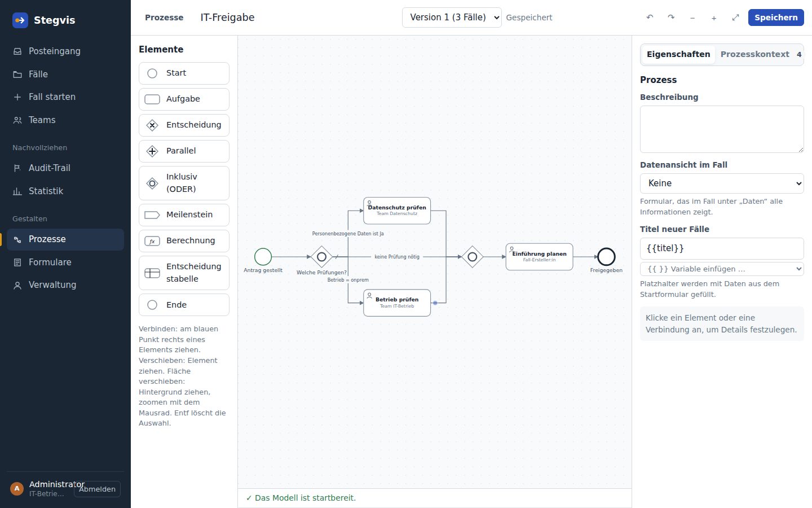This screenshot has width=812, height=508.
Task: Select the Antrag gestellt start node
Action: point(263,257)
